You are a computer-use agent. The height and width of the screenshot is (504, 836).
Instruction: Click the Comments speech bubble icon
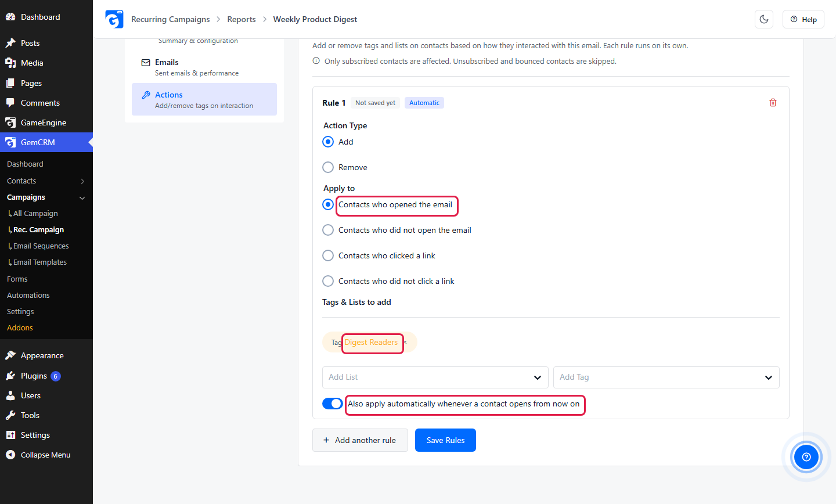coord(10,103)
